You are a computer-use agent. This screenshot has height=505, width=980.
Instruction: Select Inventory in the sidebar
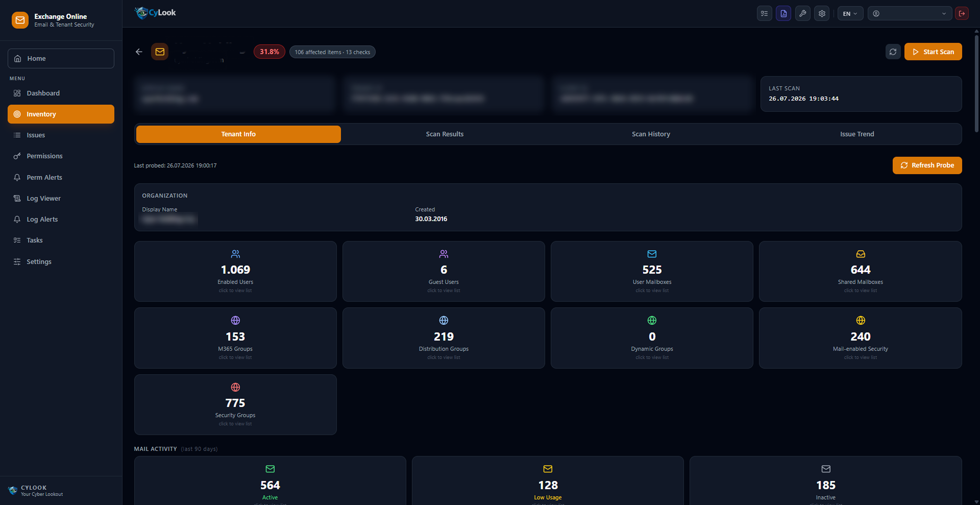(x=61, y=114)
